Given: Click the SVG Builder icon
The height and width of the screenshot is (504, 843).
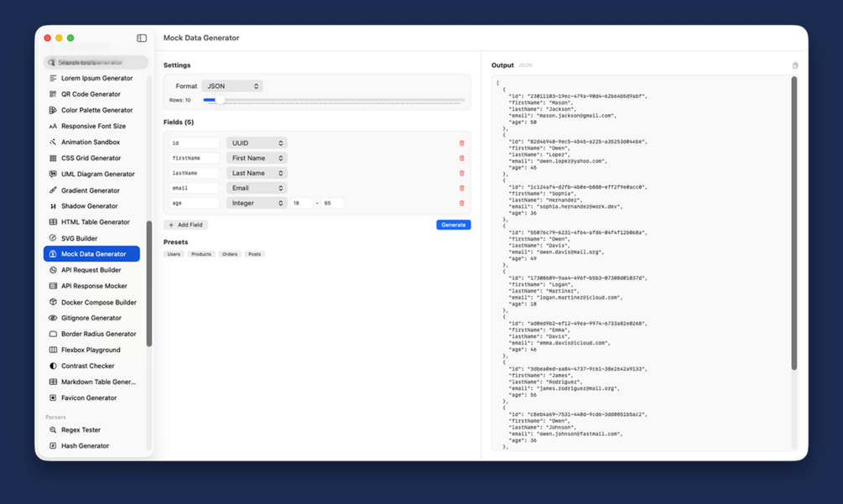Looking at the screenshot, I should (53, 238).
